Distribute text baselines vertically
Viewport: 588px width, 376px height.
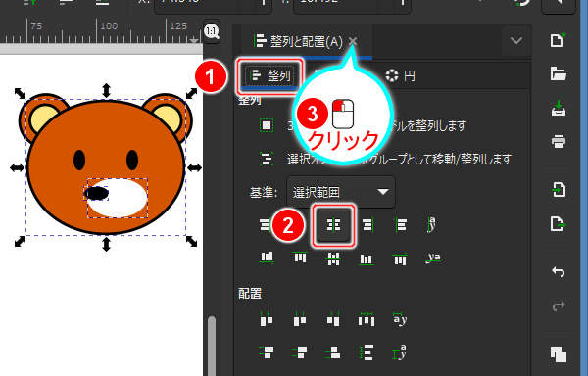point(400,352)
